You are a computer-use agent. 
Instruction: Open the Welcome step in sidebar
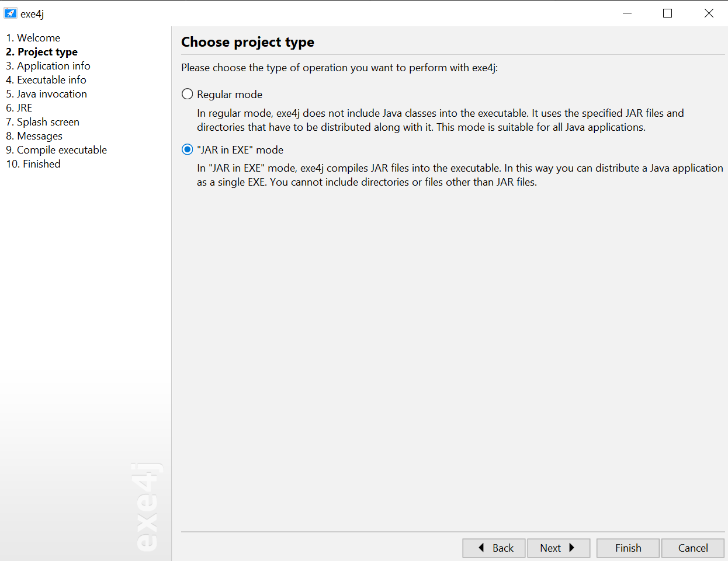(33, 38)
